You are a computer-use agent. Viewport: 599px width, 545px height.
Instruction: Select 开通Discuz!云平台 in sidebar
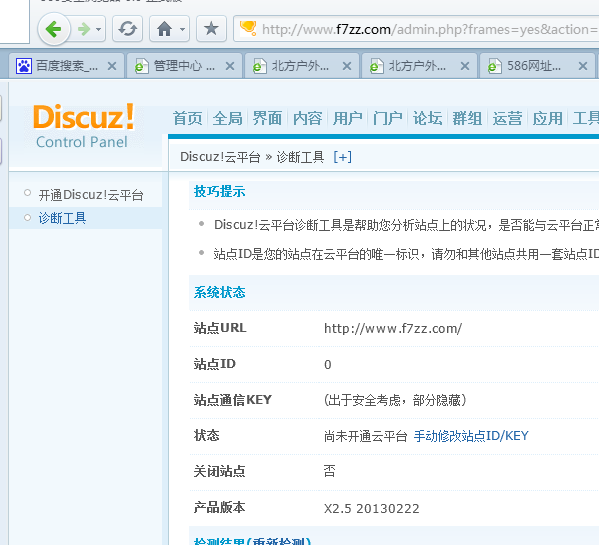click(x=91, y=195)
